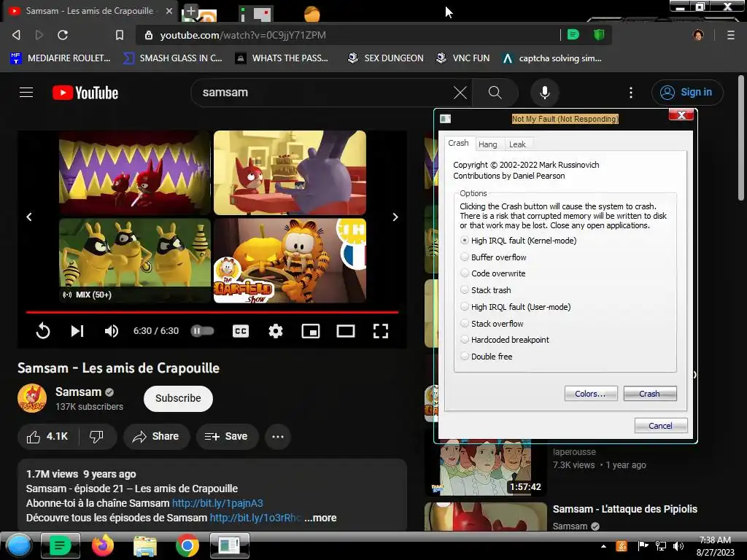Clear the samsam search text
This screenshot has width=747, height=560.
click(460, 93)
